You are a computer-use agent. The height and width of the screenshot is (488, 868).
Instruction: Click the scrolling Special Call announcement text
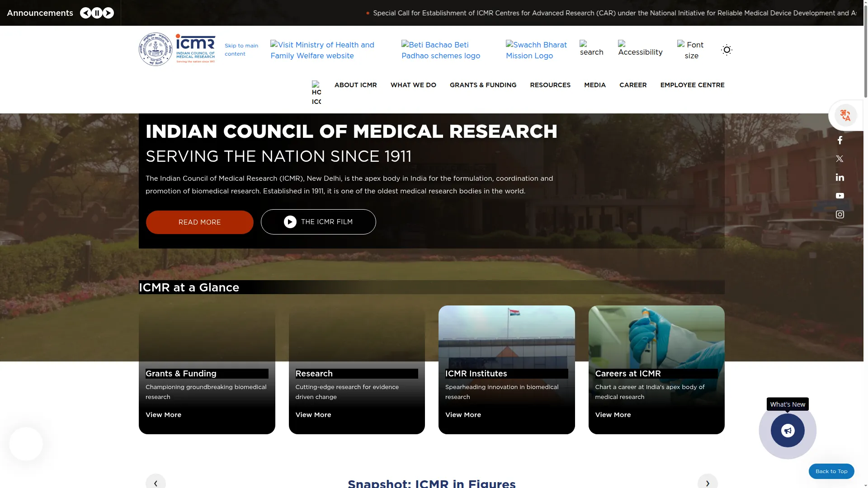[x=615, y=13]
